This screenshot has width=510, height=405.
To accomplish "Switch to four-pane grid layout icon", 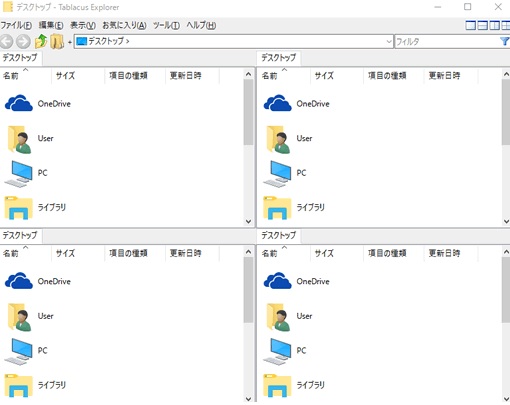I will [x=505, y=25].
